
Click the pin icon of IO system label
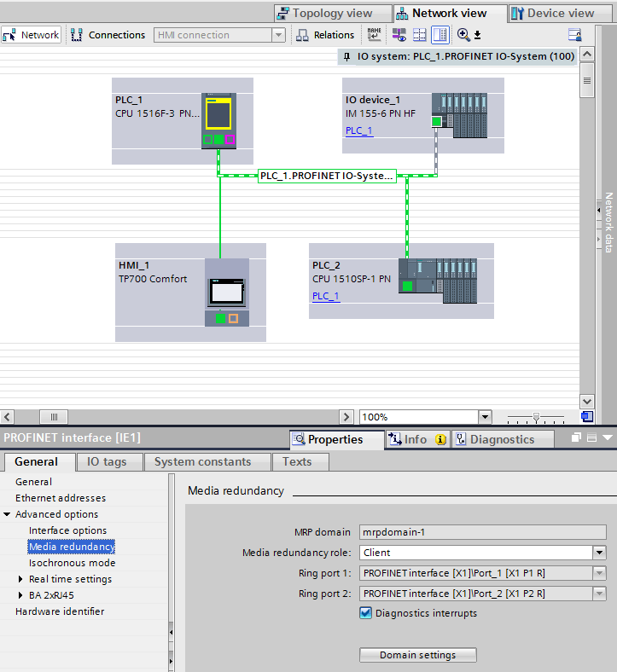click(346, 56)
